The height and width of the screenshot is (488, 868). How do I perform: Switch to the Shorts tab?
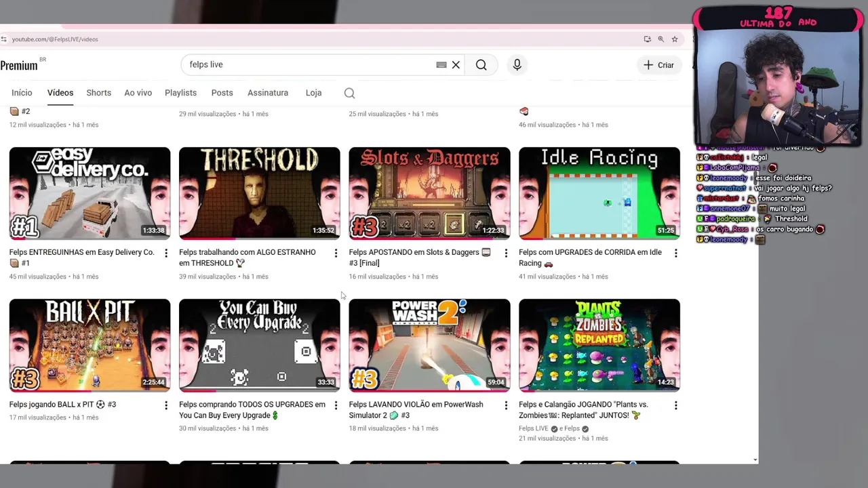click(98, 93)
